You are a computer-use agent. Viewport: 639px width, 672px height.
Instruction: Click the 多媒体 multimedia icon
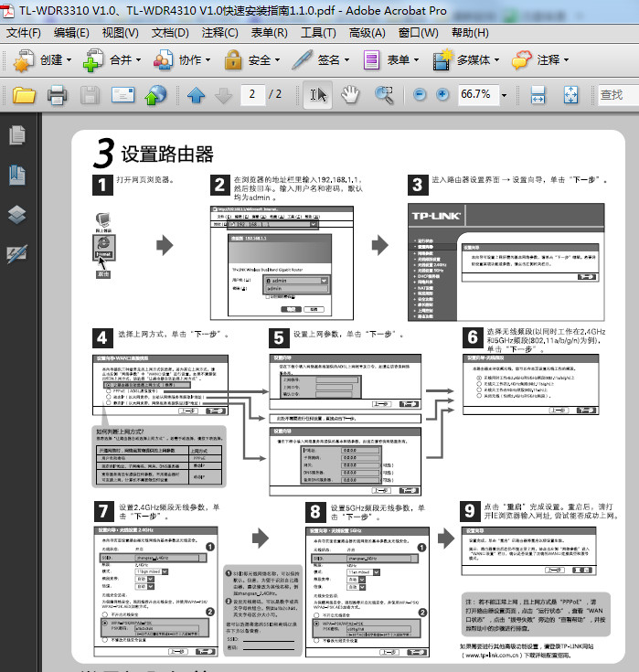pos(442,60)
